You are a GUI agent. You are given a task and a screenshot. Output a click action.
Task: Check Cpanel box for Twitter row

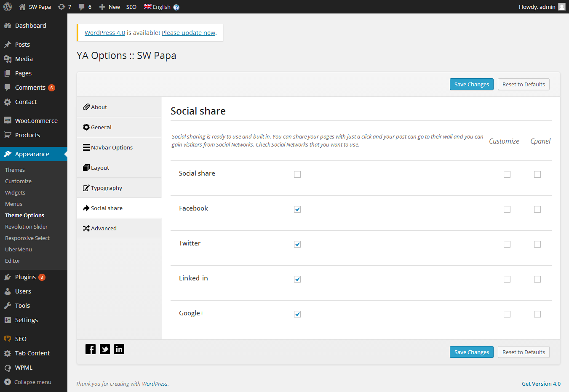[x=537, y=244]
